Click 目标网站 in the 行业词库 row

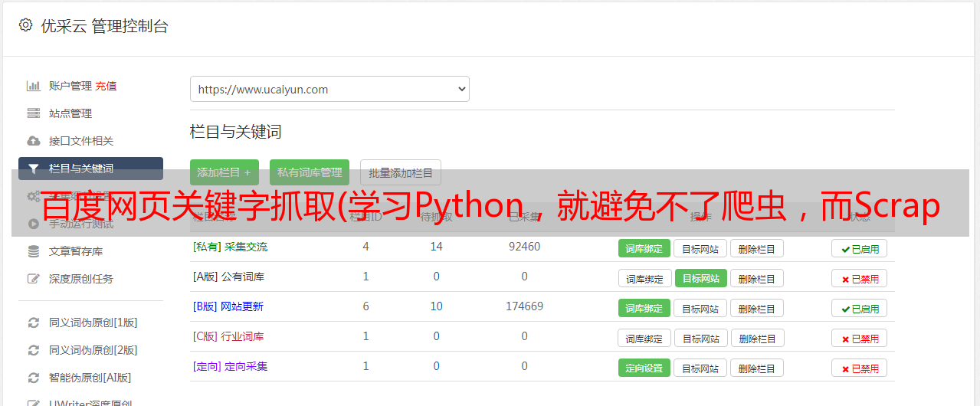(x=700, y=338)
